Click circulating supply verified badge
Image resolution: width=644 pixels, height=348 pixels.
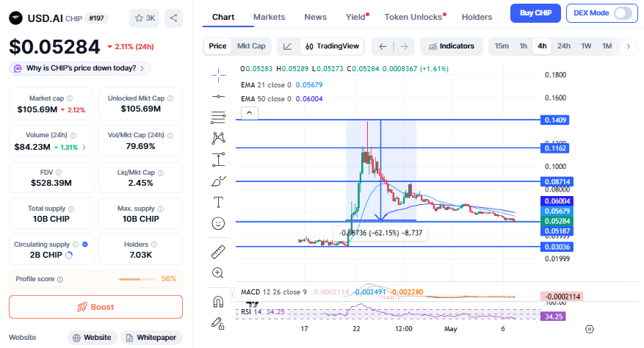tap(85, 244)
